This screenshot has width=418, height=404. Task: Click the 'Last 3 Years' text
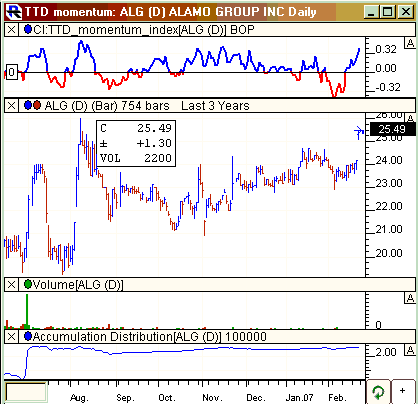pos(215,106)
